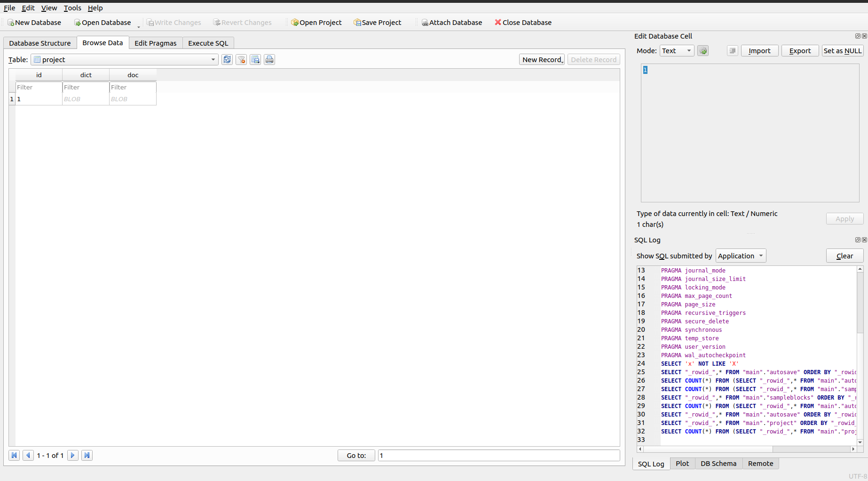Open the Tools menu

[x=72, y=8]
